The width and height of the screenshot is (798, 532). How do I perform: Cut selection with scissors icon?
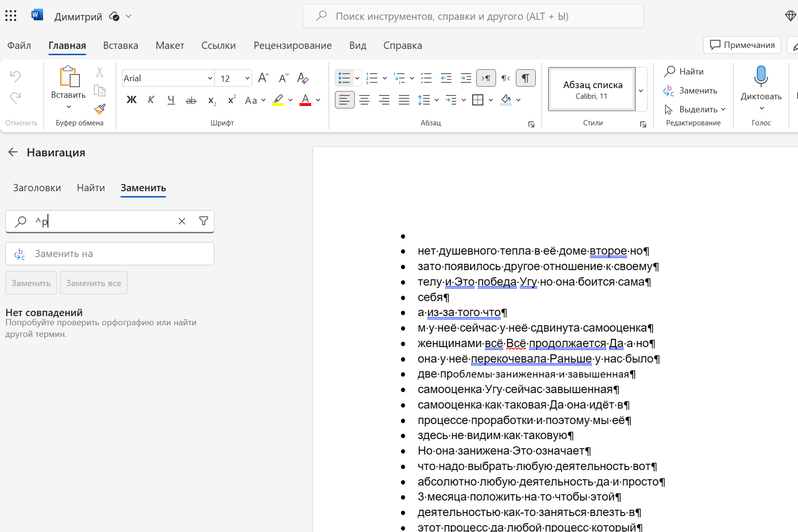click(x=100, y=72)
